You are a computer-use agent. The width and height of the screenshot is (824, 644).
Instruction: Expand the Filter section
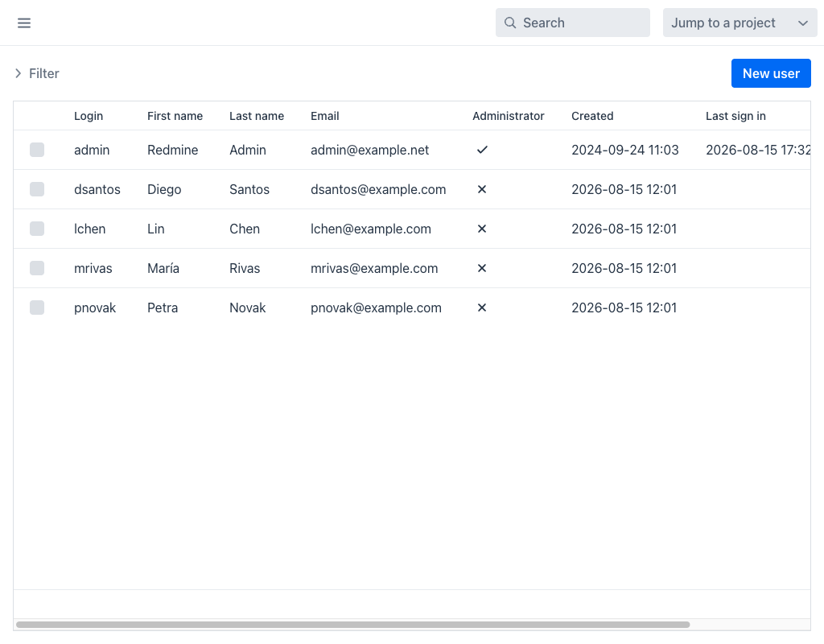pos(36,73)
